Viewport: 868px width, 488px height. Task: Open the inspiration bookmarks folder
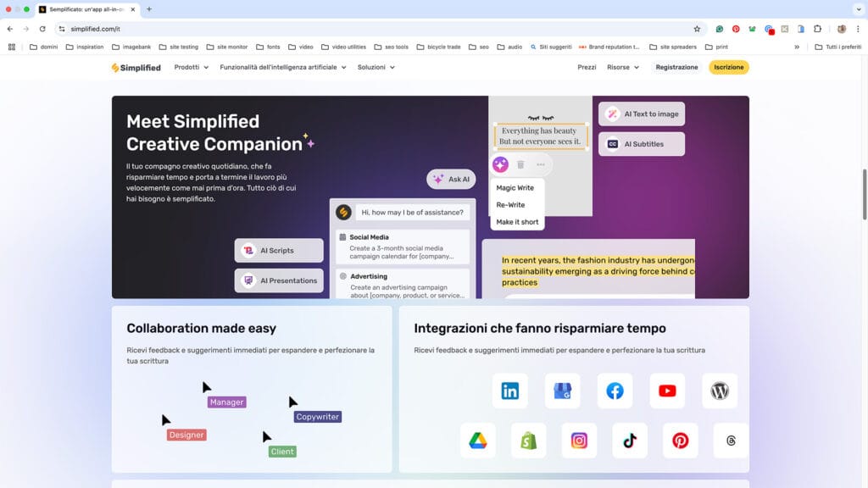point(84,47)
